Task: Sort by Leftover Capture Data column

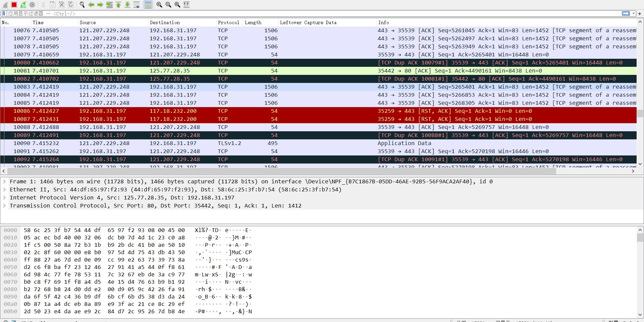Action: [x=327, y=22]
